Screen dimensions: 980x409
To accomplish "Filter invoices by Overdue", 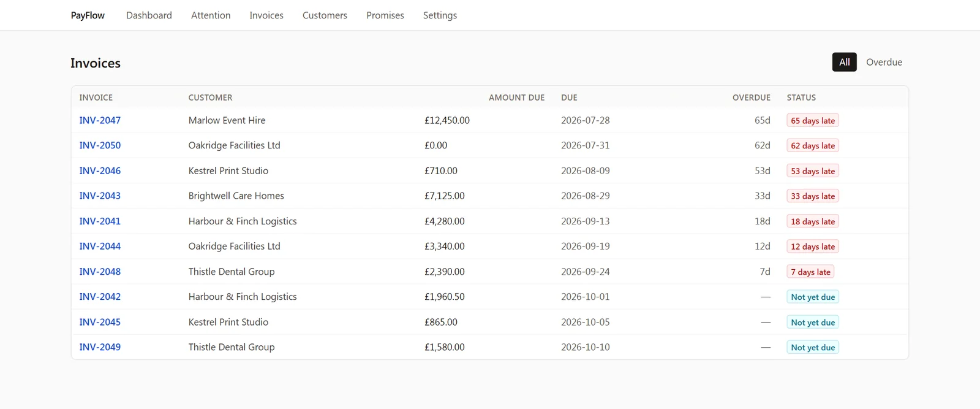I will (x=884, y=62).
